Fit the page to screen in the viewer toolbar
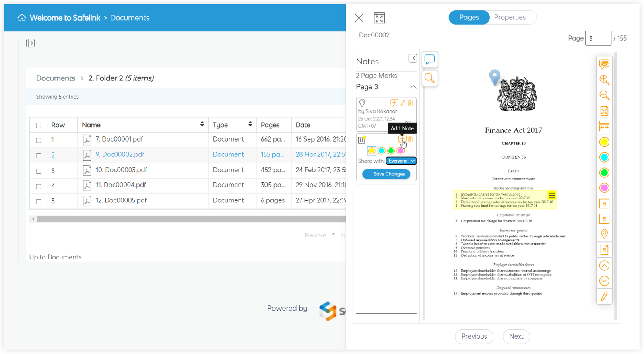 [x=604, y=111]
